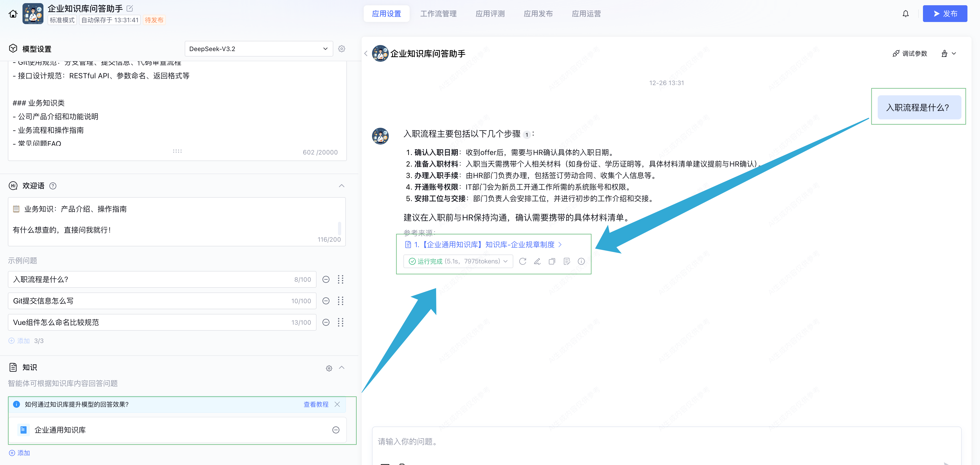Viewport: 980px width, 465px height.
Task: Open the knowledge section settings gear
Action: [x=329, y=368]
